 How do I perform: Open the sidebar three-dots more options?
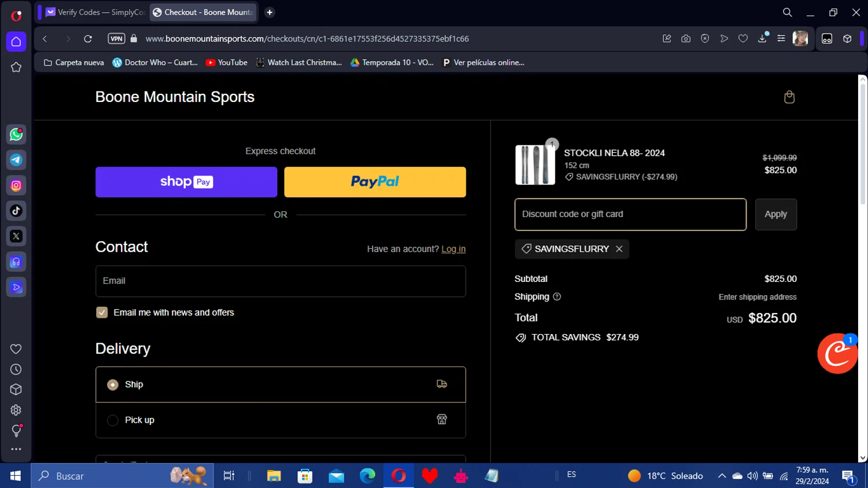point(16,449)
